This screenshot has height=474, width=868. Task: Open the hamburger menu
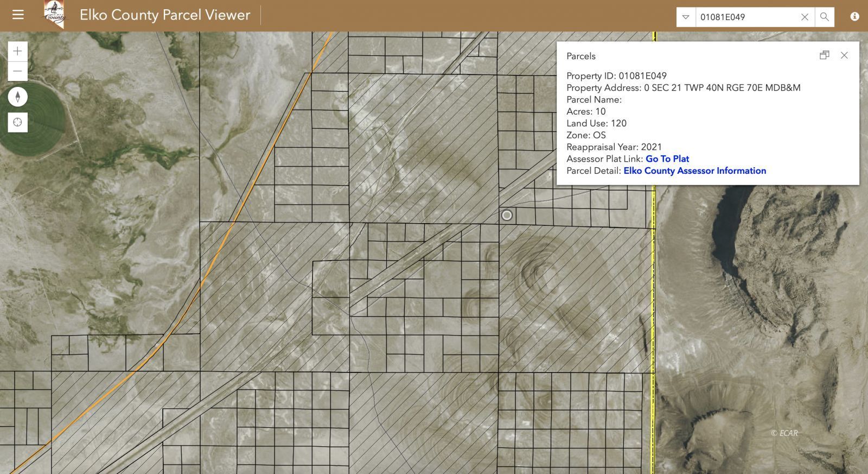coord(18,15)
